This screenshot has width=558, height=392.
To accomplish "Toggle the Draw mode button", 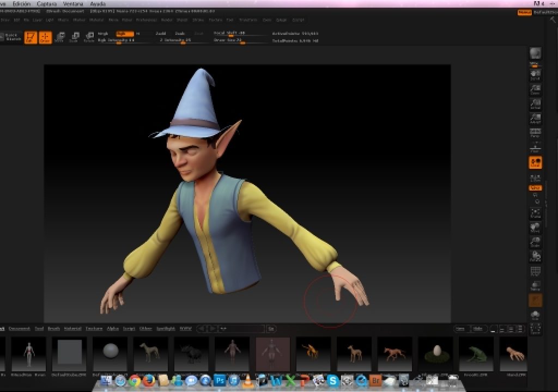I will pyautogui.click(x=45, y=38).
